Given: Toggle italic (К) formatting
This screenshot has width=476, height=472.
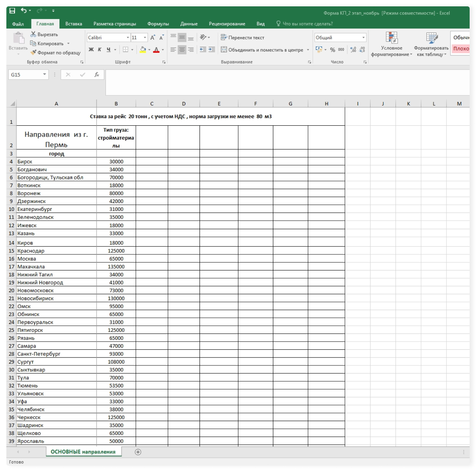Looking at the screenshot, I should [100, 49].
